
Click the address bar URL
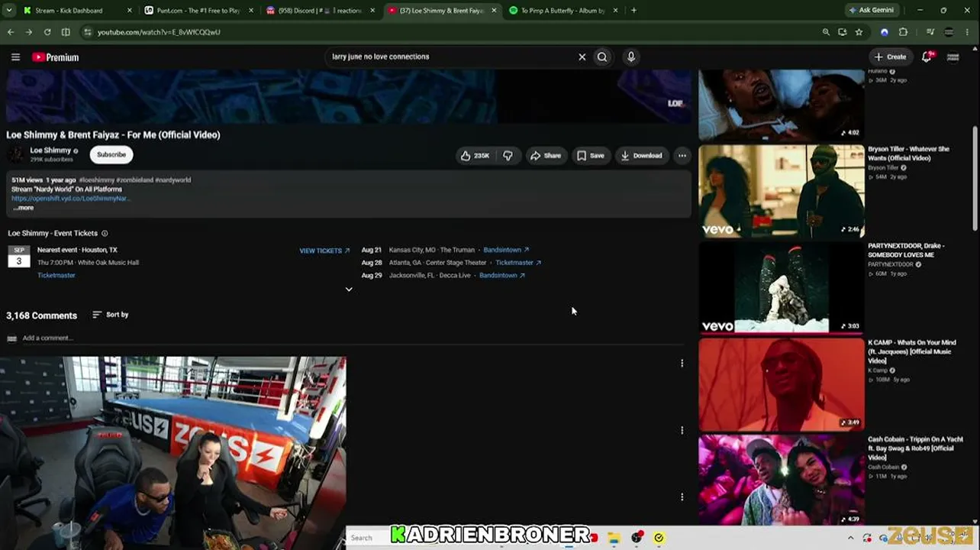tap(159, 32)
